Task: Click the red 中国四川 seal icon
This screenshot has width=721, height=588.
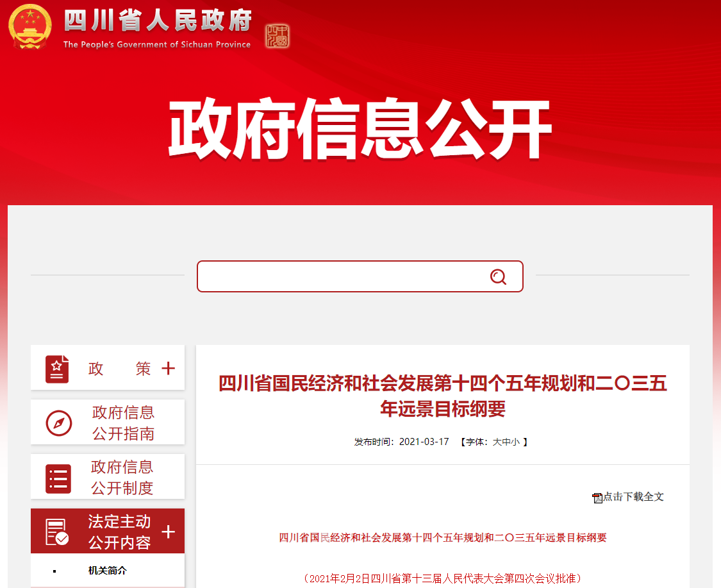Action: point(277,37)
